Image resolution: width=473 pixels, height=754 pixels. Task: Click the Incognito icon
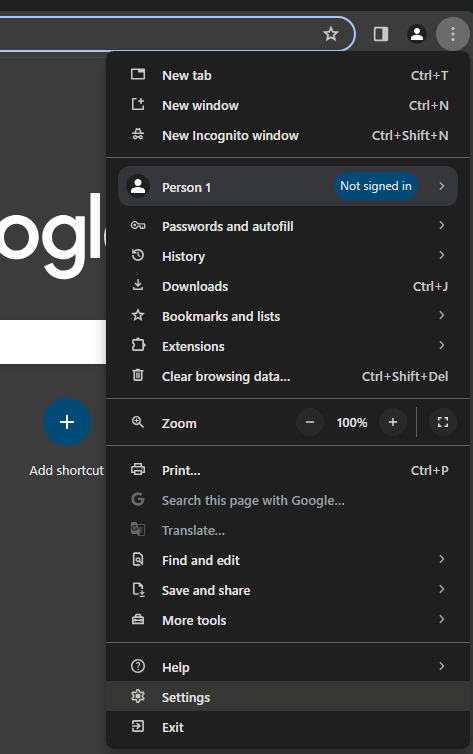[x=138, y=135]
